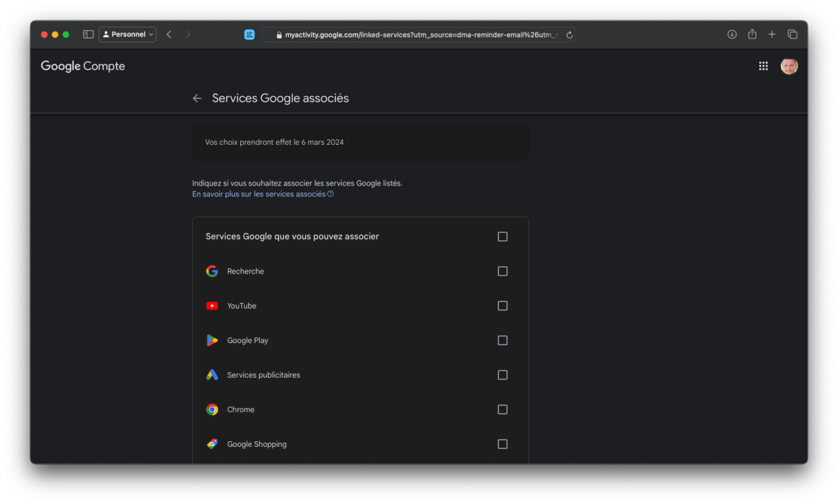Click Services Google que vous pouvez associer heading
This screenshot has height=504, width=838.
(292, 237)
